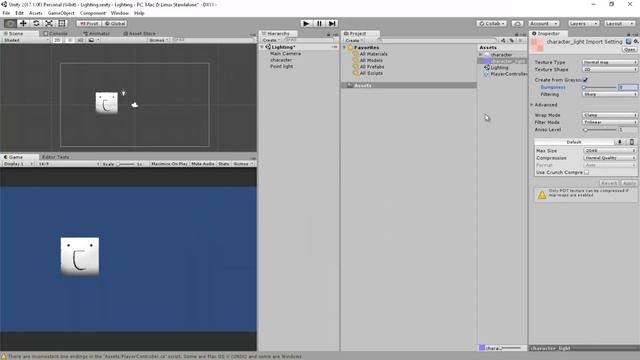Image resolution: width=640 pixels, height=360 pixels.
Task: Open the Collab dropdown
Action: [x=492, y=24]
